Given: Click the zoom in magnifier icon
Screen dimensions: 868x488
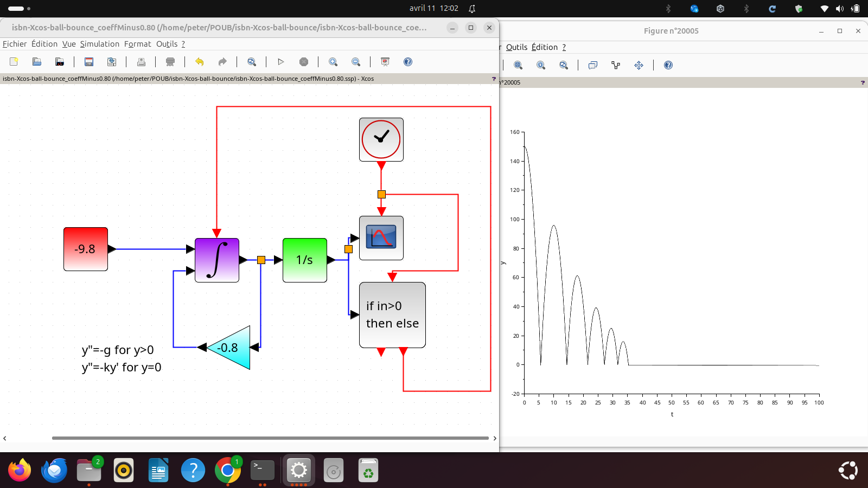Looking at the screenshot, I should tap(333, 62).
